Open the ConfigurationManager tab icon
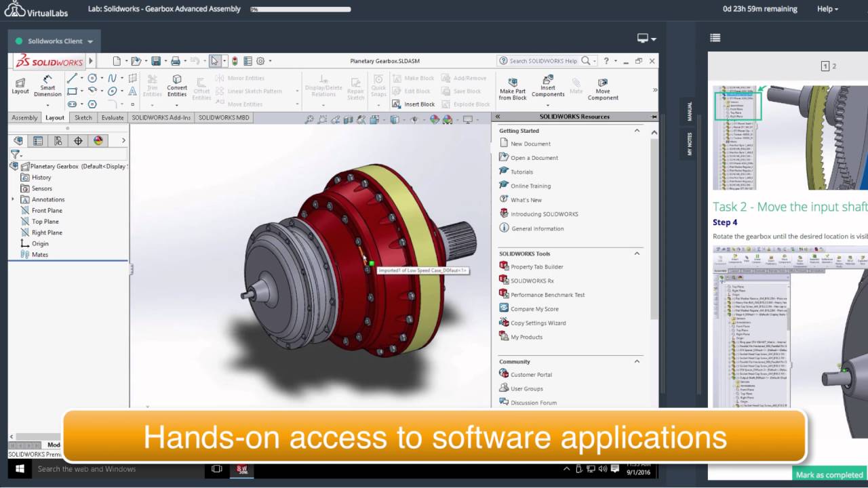The image size is (868, 488). (x=58, y=141)
